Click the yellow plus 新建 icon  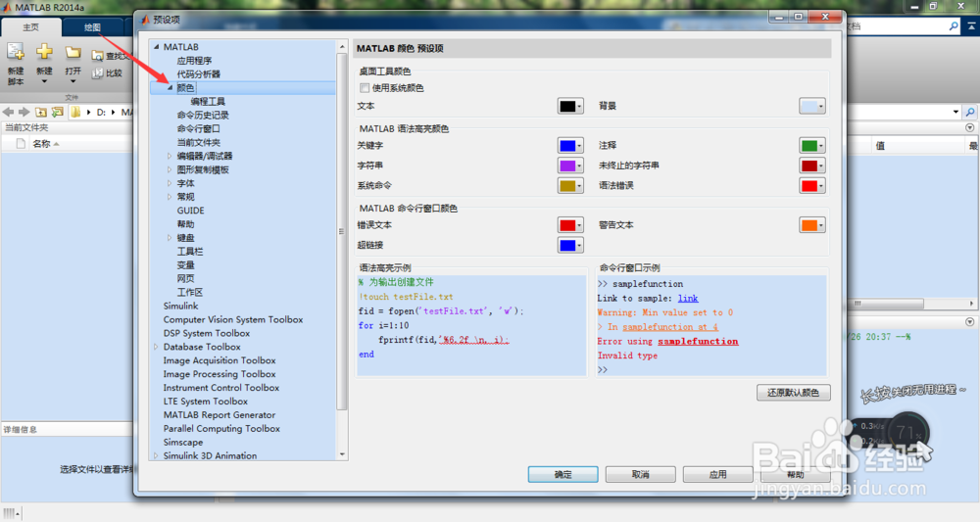point(44,51)
